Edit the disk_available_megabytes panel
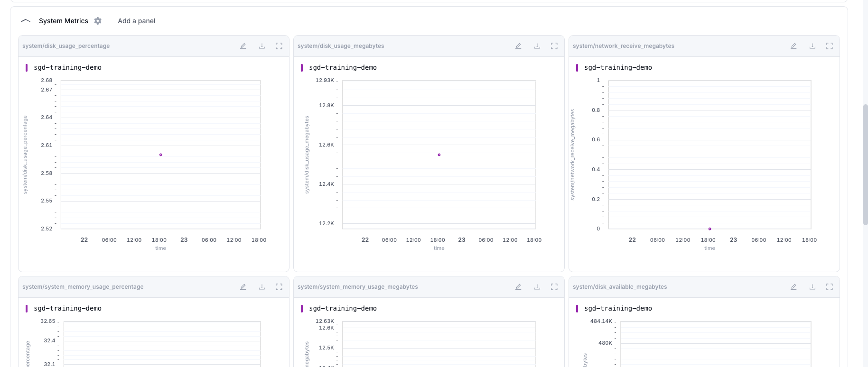 tap(793, 287)
